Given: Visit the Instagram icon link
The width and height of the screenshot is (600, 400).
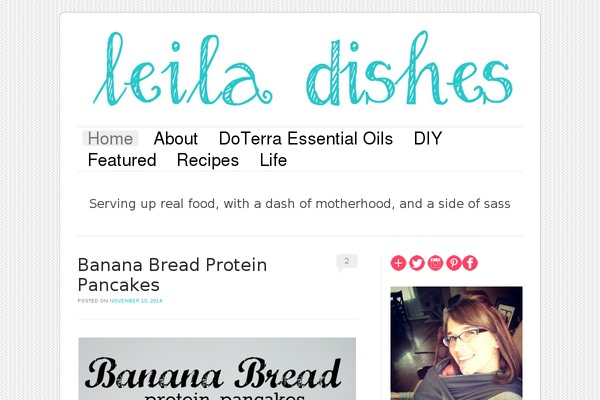Looking at the screenshot, I should [x=435, y=263].
